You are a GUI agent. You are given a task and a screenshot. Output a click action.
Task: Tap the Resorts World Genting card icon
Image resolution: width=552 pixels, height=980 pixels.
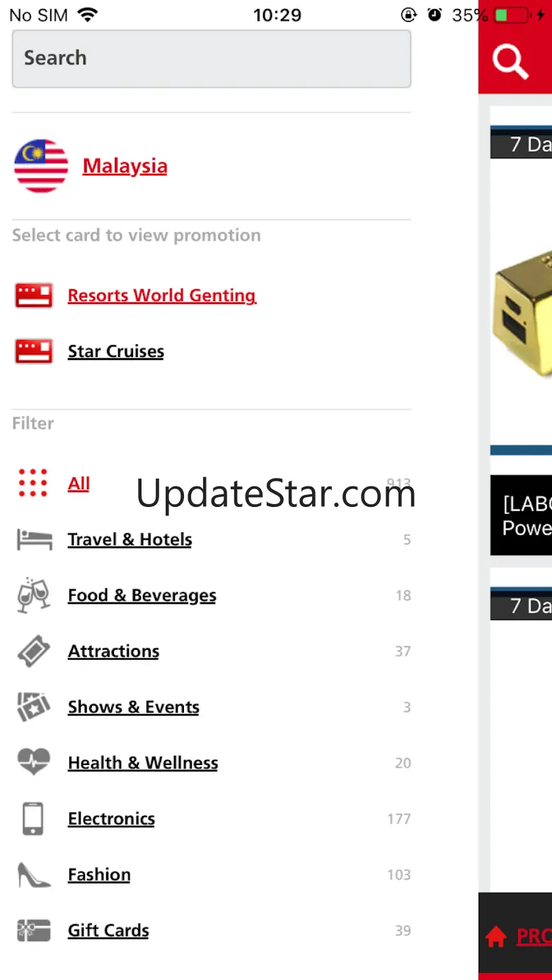(x=34, y=296)
